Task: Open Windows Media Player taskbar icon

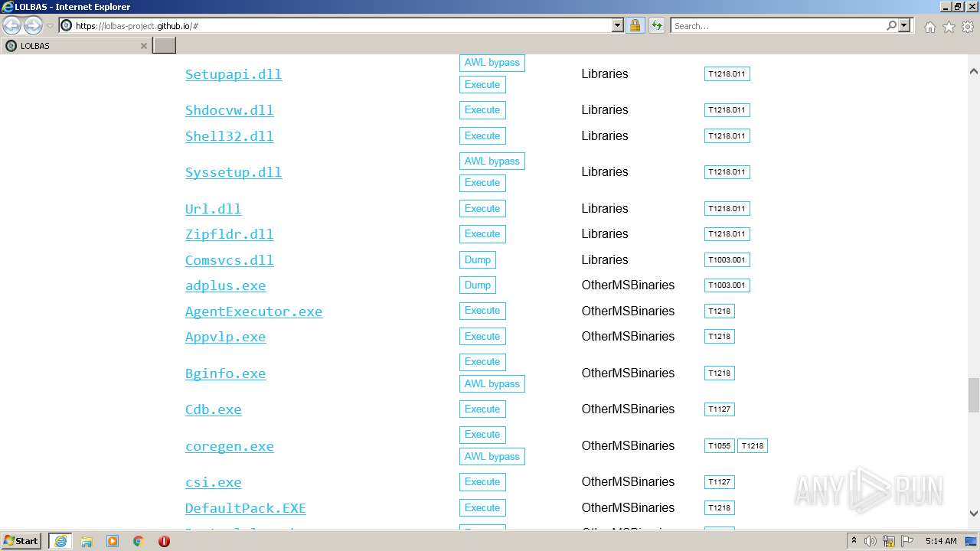Action: pyautogui.click(x=113, y=541)
